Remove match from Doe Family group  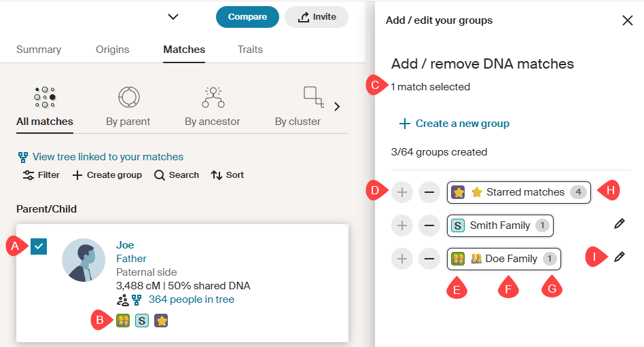(429, 258)
